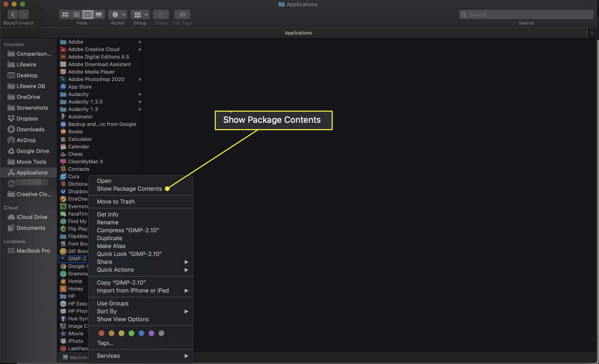Choose Make Alias in the context menu
599x364 pixels.
[x=141, y=246]
